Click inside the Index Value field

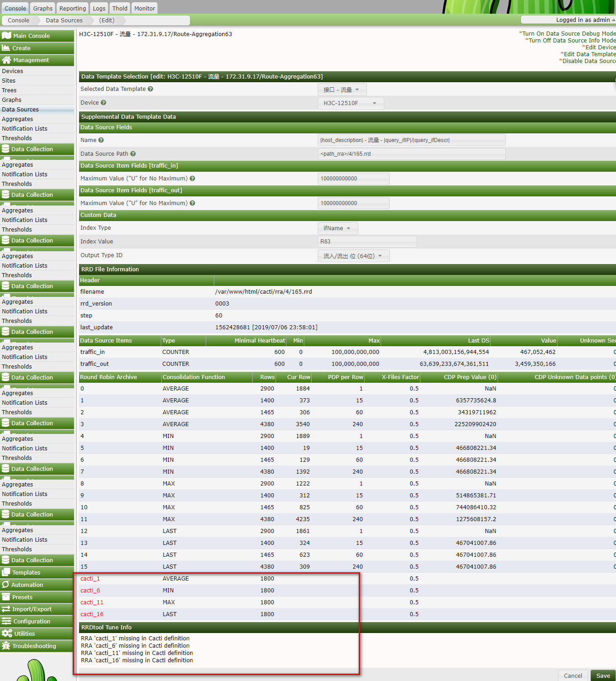367,241
